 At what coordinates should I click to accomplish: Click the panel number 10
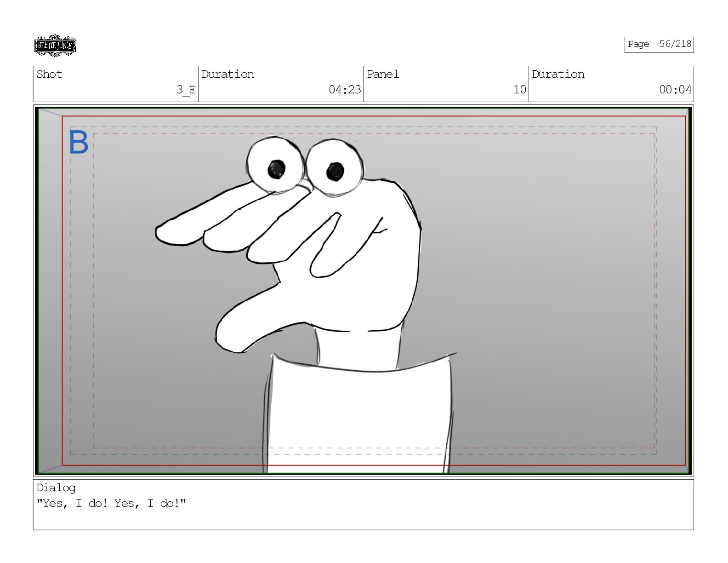pyautogui.click(x=519, y=90)
